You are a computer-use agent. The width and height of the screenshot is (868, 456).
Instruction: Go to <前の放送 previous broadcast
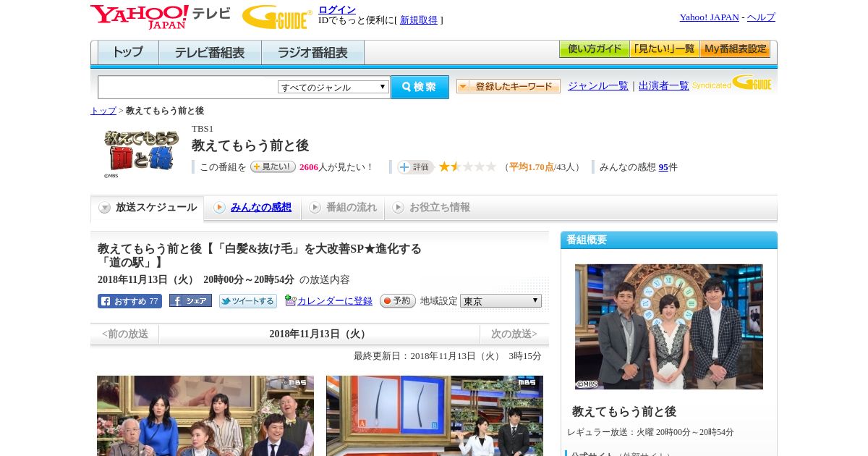click(x=125, y=334)
